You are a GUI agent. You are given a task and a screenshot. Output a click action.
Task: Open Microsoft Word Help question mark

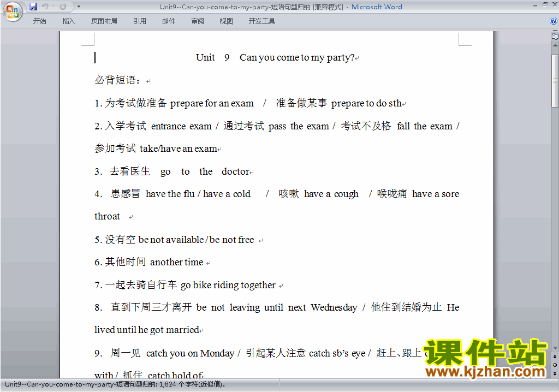[x=554, y=21]
